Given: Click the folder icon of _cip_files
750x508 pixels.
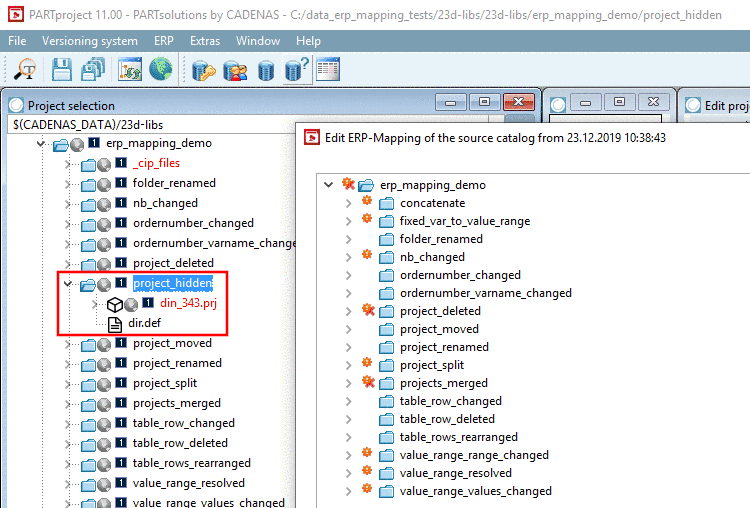Looking at the screenshot, I should click(x=88, y=165).
